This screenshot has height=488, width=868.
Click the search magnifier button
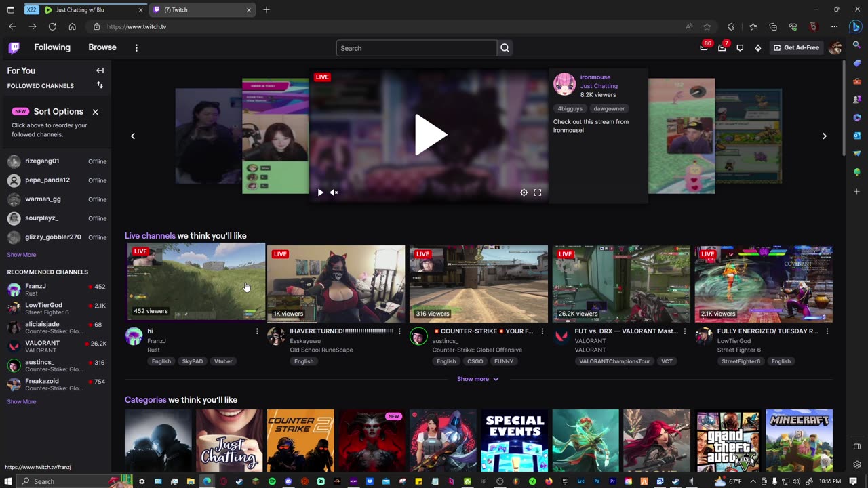click(505, 48)
